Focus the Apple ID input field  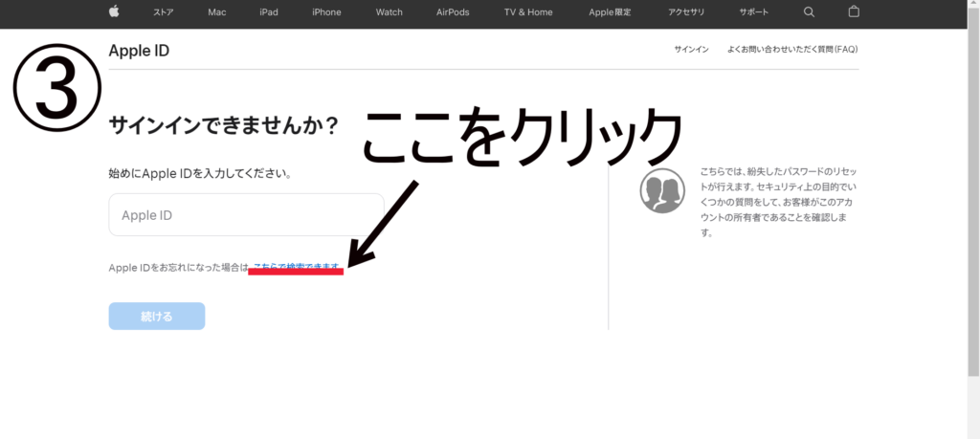coord(246,215)
